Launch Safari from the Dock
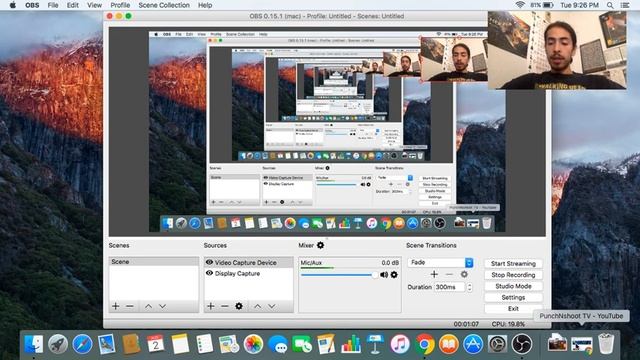The height and width of the screenshot is (360, 640). (x=82, y=344)
